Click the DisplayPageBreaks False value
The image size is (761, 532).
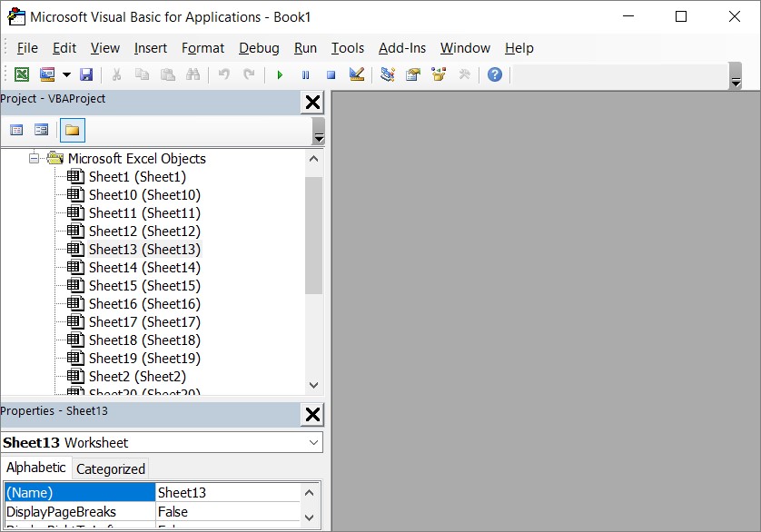point(228,512)
